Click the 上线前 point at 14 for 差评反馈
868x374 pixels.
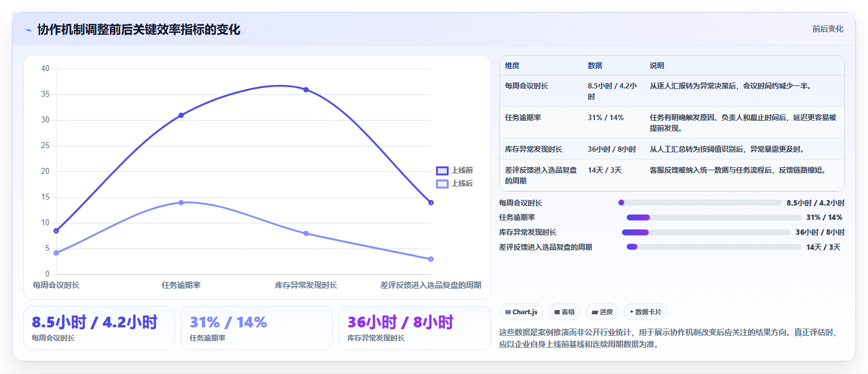(x=431, y=203)
